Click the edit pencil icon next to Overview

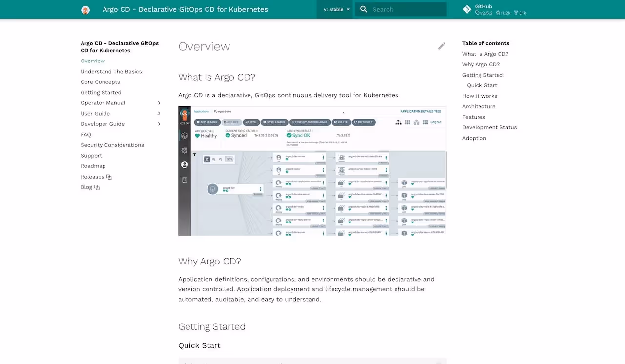[441, 46]
